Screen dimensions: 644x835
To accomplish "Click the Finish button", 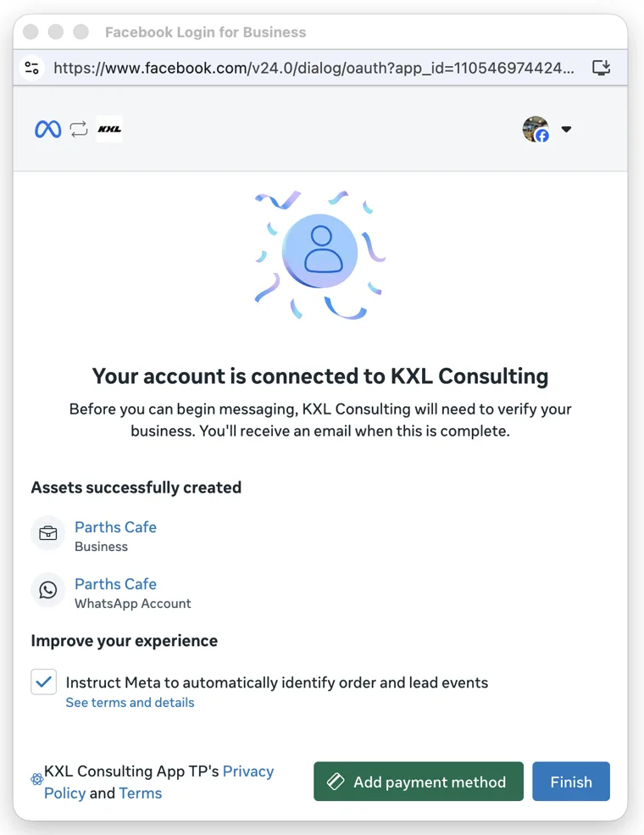I will 571,782.
